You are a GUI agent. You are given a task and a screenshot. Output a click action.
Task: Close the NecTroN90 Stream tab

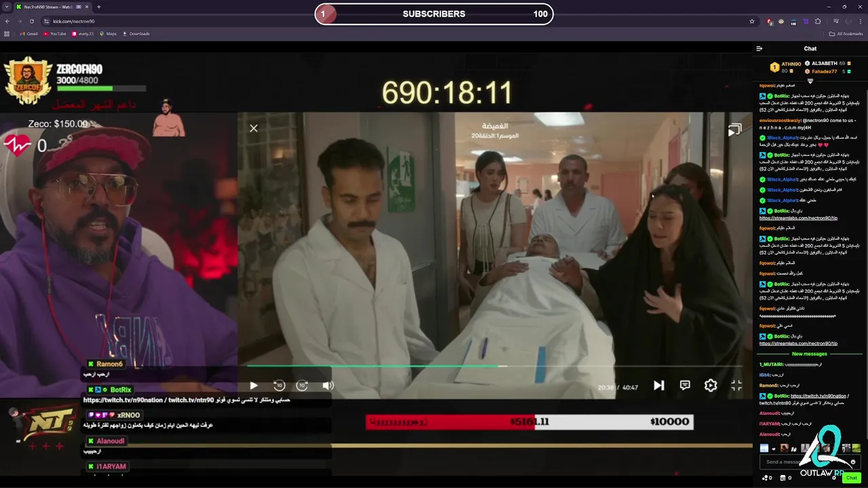click(x=87, y=7)
